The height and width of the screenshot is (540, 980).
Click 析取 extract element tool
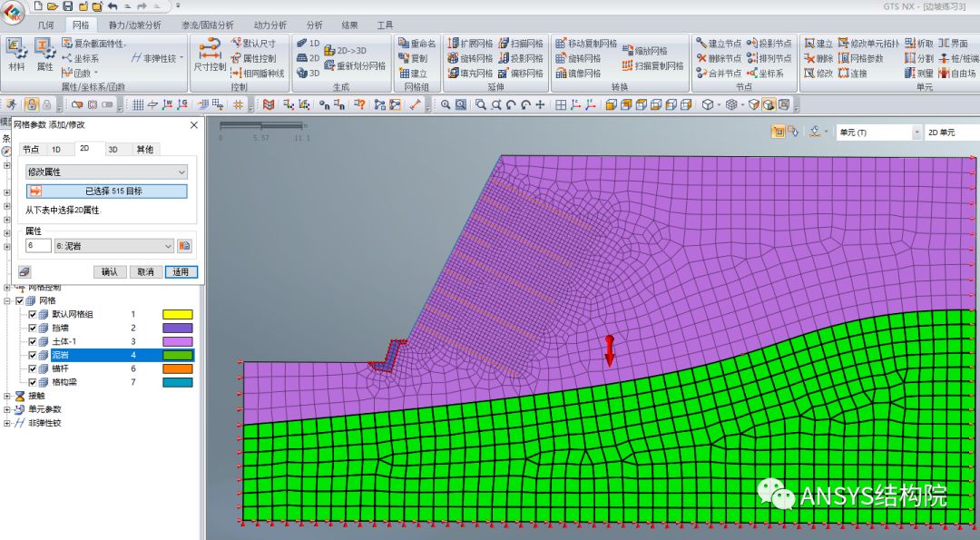(918, 44)
